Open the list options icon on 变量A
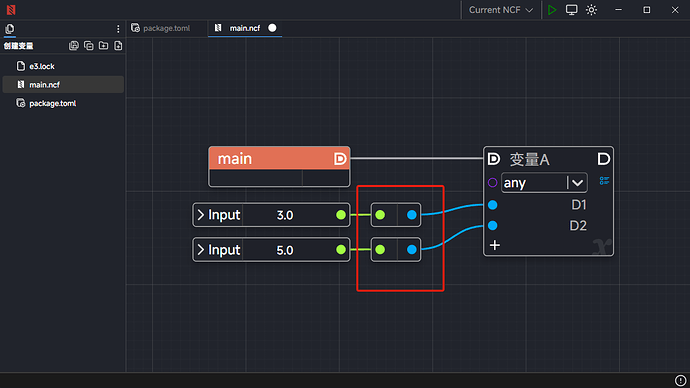Image resolution: width=690 pixels, height=388 pixels. pos(604,181)
